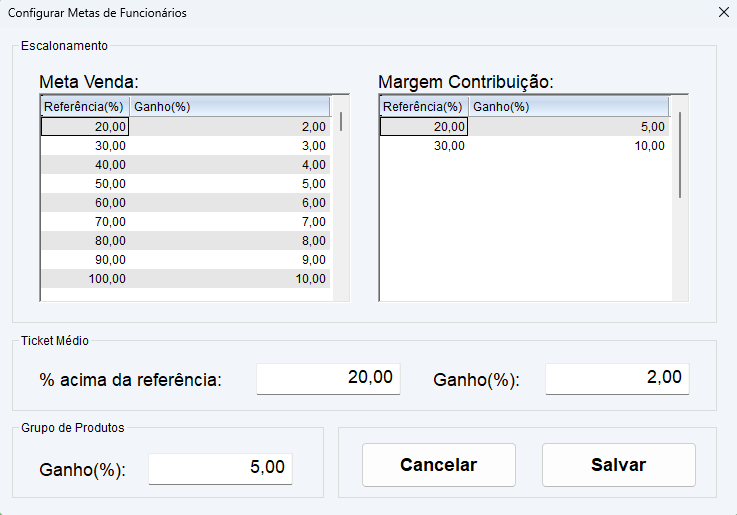Click the 10,00 gain cell in Margem Contribuição
Image resolution: width=737 pixels, height=515 pixels.
click(x=569, y=146)
